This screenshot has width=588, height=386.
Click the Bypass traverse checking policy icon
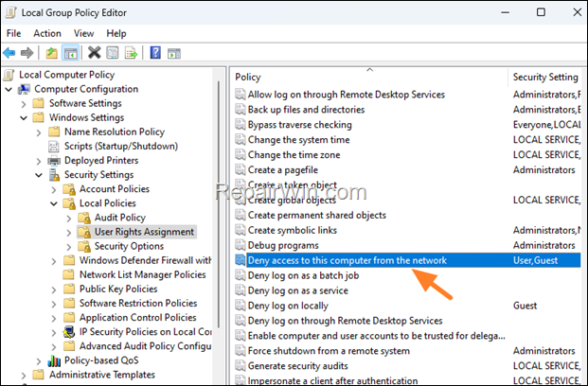pyautogui.click(x=240, y=125)
